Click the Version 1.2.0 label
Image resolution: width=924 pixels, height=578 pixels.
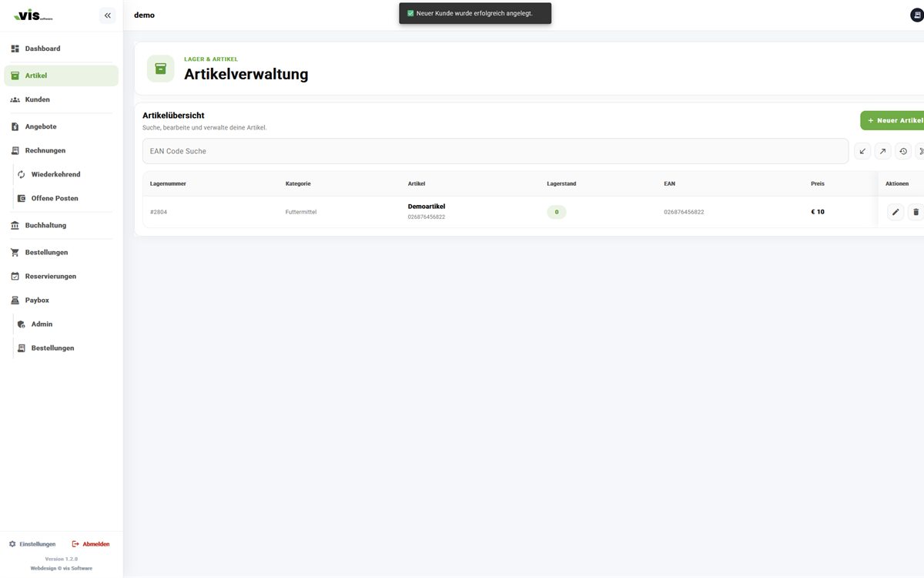pyautogui.click(x=62, y=559)
